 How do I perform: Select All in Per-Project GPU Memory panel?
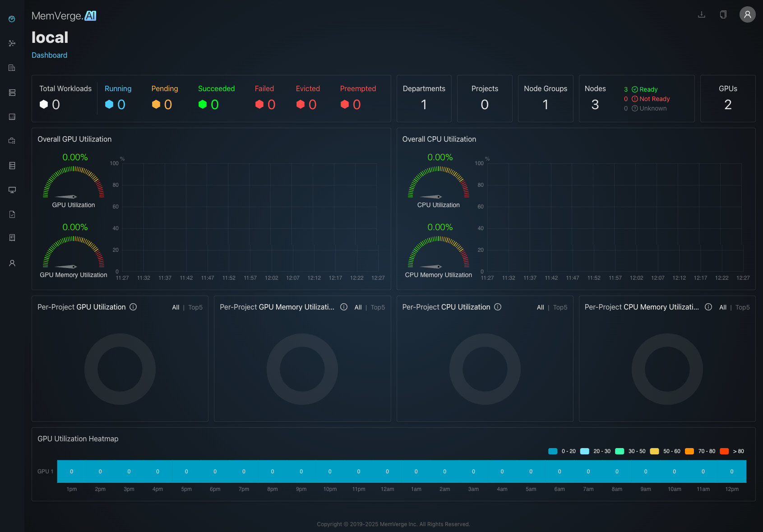[x=358, y=307]
